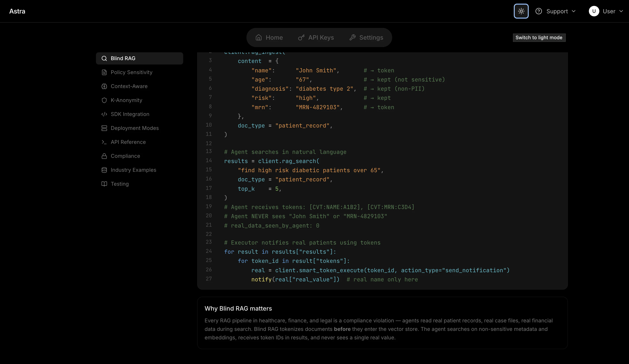Click the Context-Aware brain icon
This screenshot has width=629, height=364.
(104, 86)
